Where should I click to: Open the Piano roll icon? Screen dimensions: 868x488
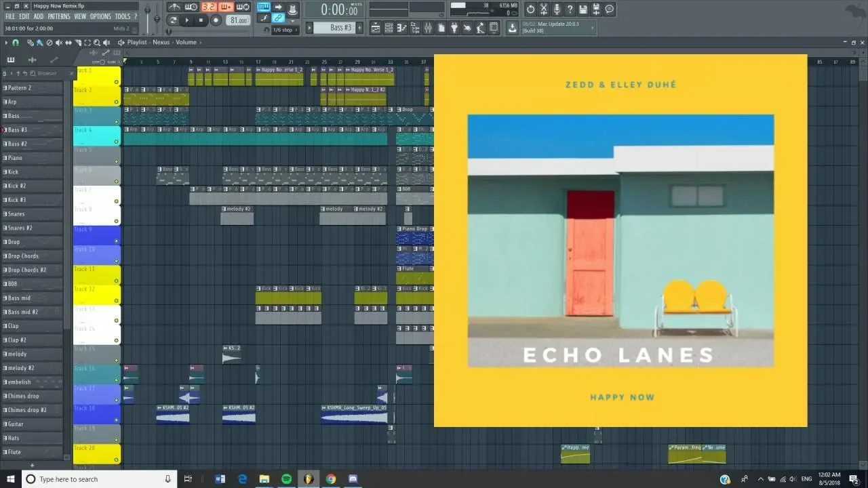point(401,28)
